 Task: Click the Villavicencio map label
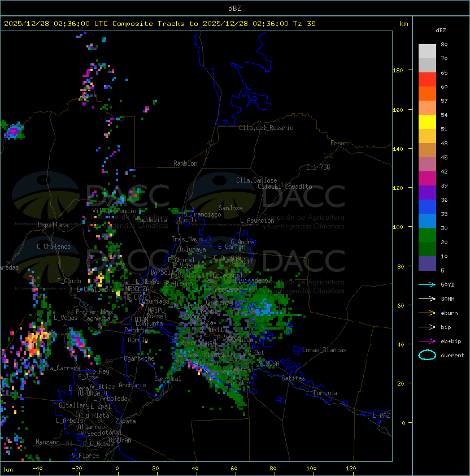click(x=114, y=211)
